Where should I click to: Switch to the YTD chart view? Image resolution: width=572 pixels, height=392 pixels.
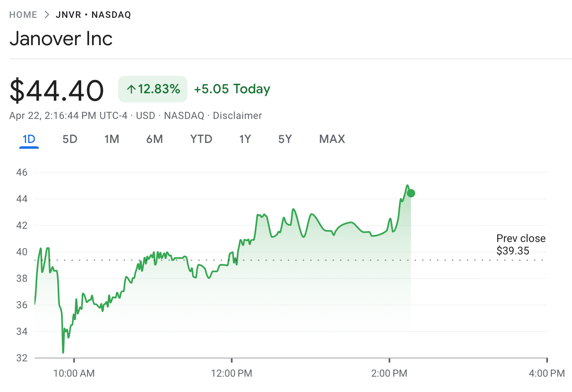coord(201,139)
